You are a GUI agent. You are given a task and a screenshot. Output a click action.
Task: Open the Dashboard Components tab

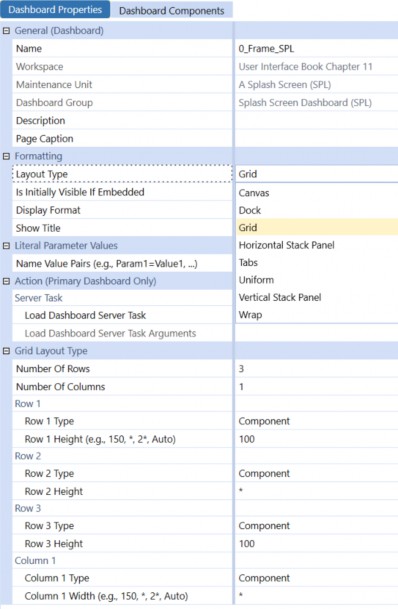(x=171, y=10)
